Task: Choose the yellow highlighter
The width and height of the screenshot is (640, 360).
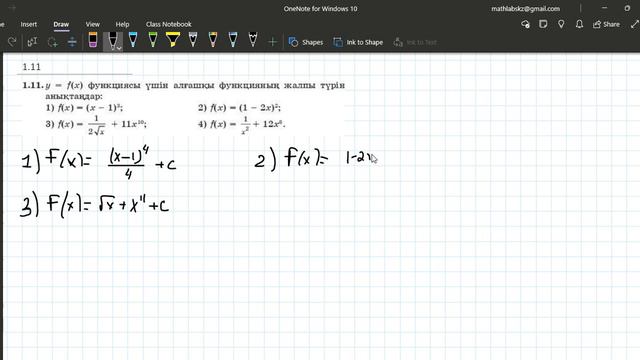Action: pos(173,40)
